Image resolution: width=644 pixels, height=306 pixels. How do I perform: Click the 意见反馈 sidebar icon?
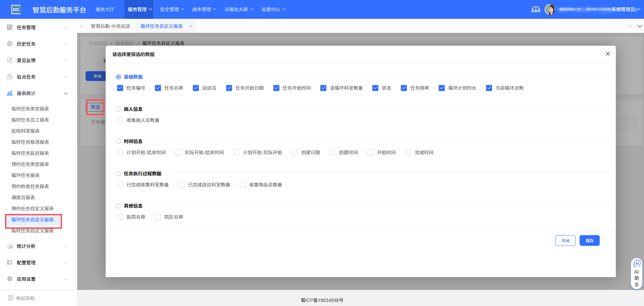[9, 60]
